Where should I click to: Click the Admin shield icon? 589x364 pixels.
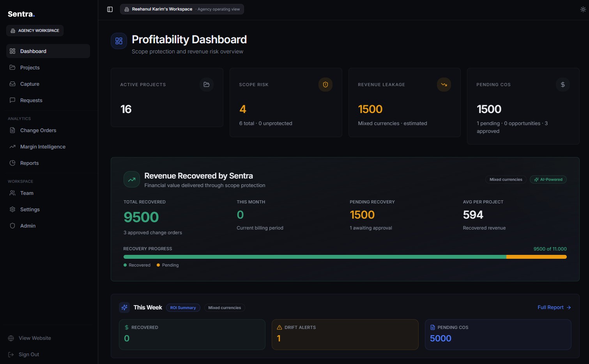click(x=12, y=226)
